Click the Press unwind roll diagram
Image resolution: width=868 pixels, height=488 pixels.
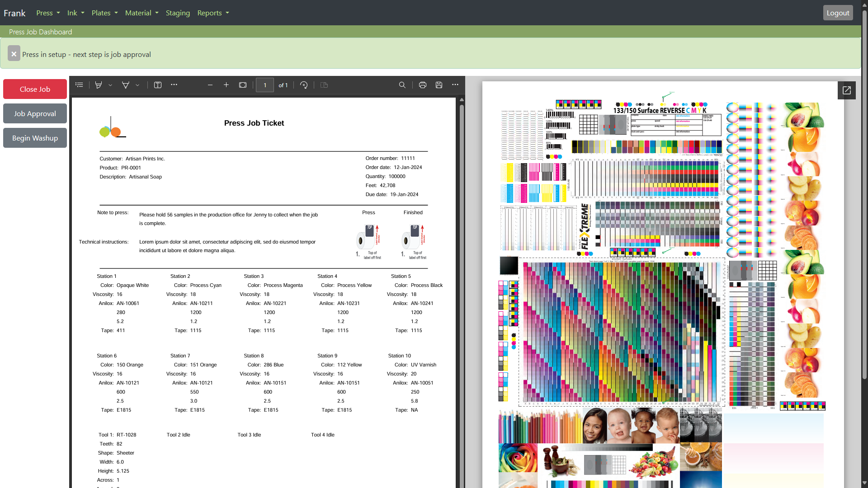[368, 242]
